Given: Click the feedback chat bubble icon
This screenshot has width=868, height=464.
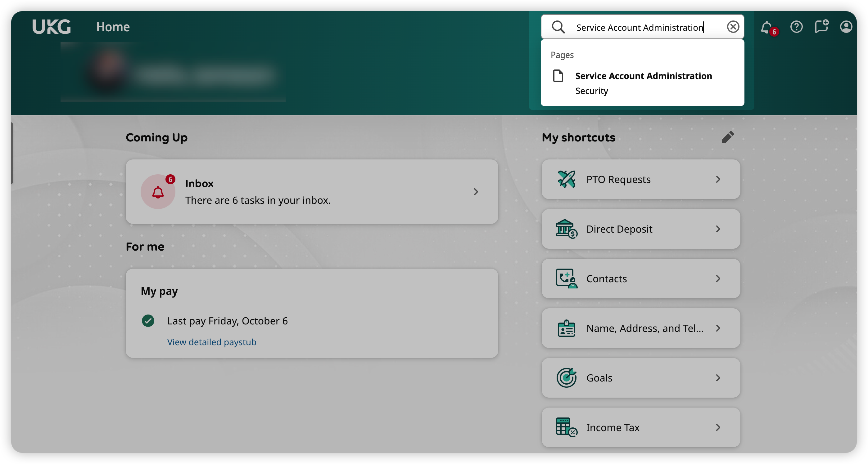Looking at the screenshot, I should pyautogui.click(x=821, y=27).
